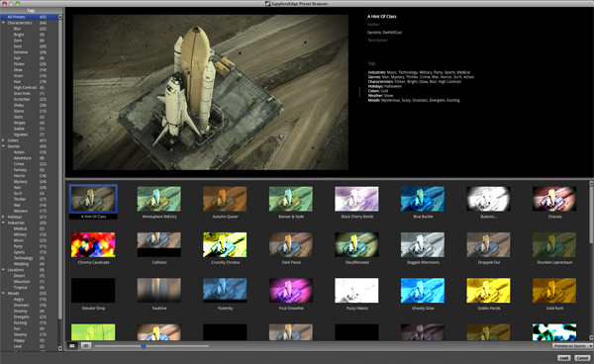Expand the Holidays tag group
This screenshot has height=364, width=594.
point(3,217)
